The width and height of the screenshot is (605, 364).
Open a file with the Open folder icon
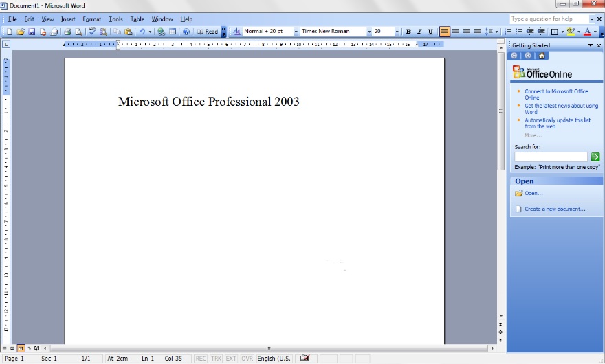pos(21,32)
